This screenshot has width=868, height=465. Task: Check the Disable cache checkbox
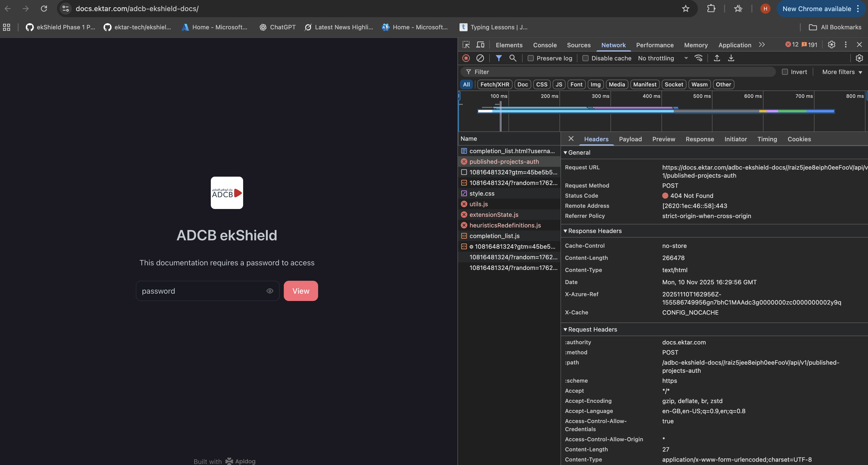586,58
